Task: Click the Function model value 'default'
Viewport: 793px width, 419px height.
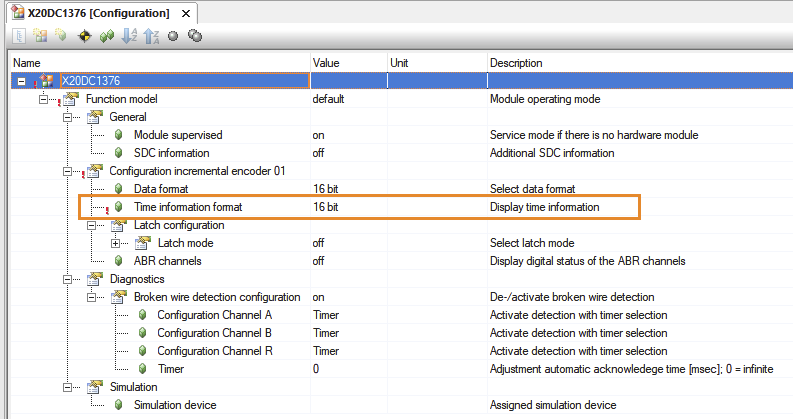Action: pyautogui.click(x=328, y=99)
